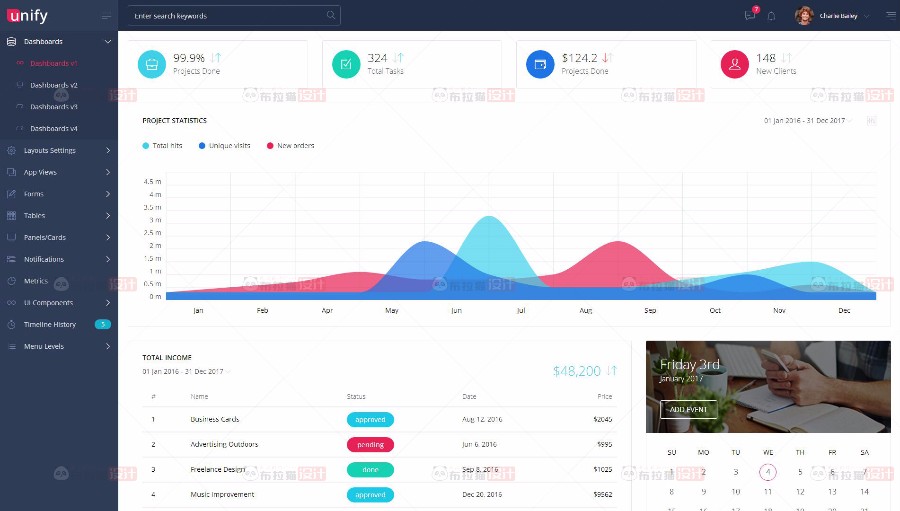Viewport: 900px width, 511px height.
Task: Expand the Forms submenu chevron
Action: (x=108, y=194)
